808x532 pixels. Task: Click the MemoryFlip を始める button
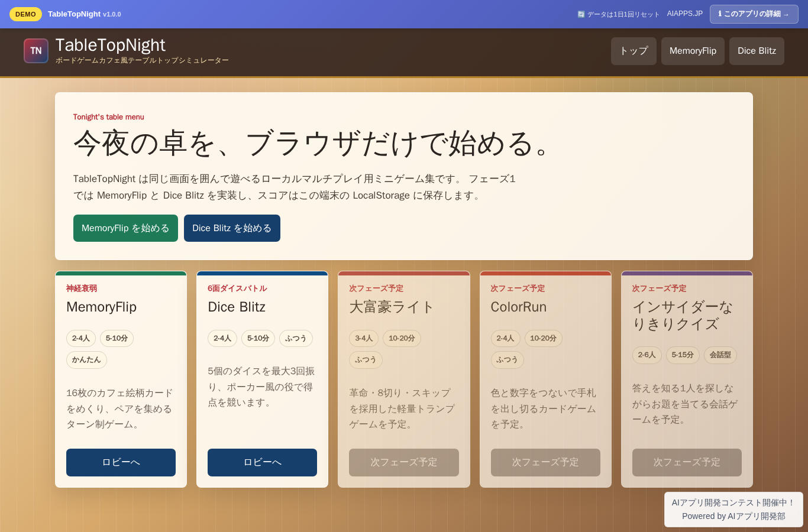pos(125,228)
